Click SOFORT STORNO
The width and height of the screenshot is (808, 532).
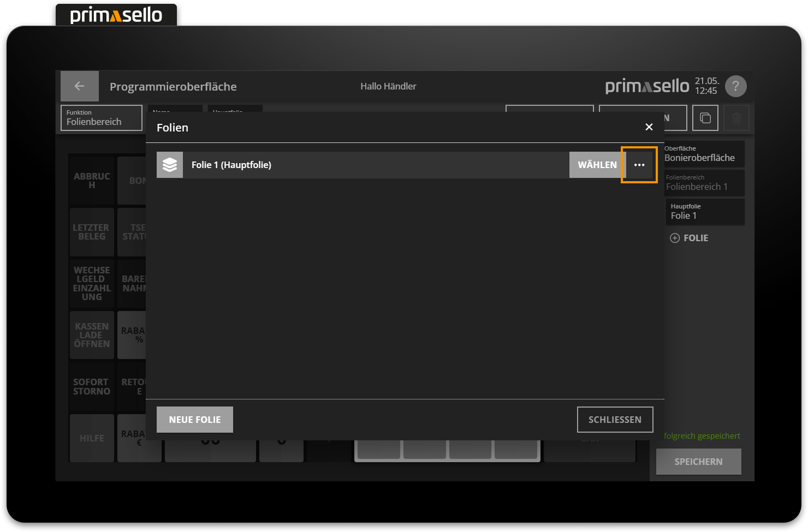tap(91, 386)
